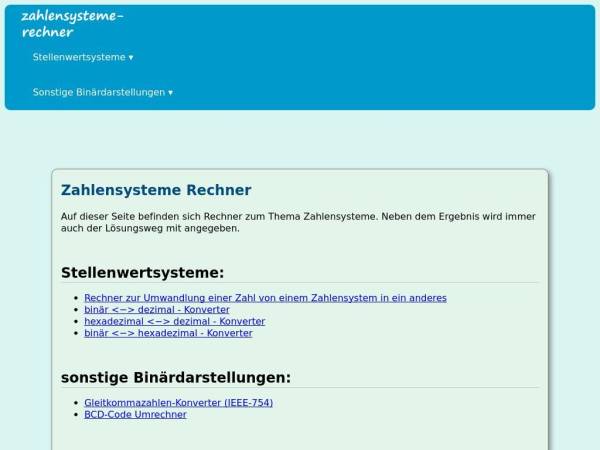Expand the Stellenwertsysteme dropdown menu
This screenshot has height=450, width=600.
coord(83,57)
